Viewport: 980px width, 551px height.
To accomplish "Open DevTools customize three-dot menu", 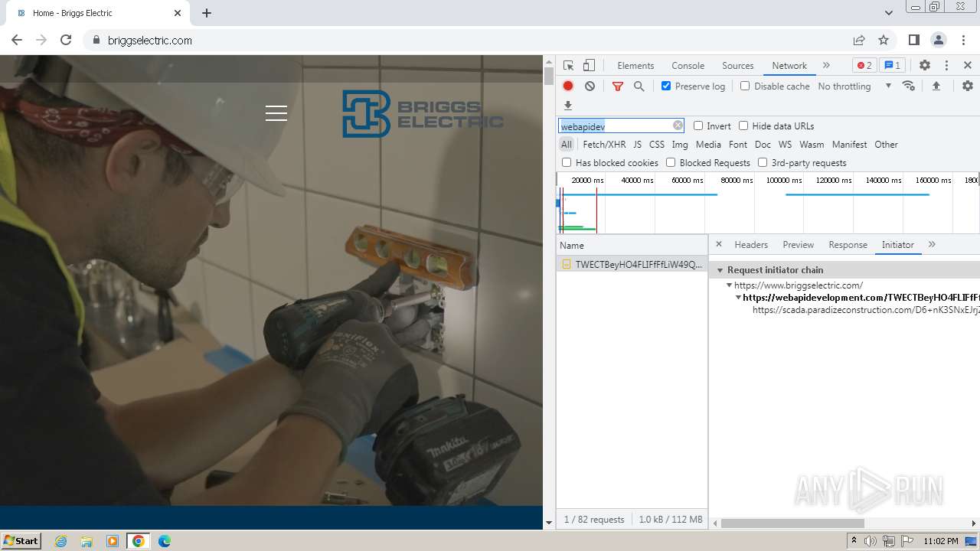I will point(946,66).
